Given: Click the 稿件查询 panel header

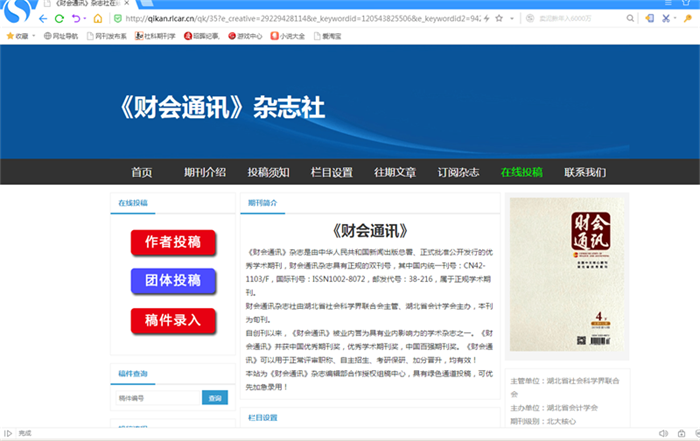Looking at the screenshot, I should (x=133, y=374).
